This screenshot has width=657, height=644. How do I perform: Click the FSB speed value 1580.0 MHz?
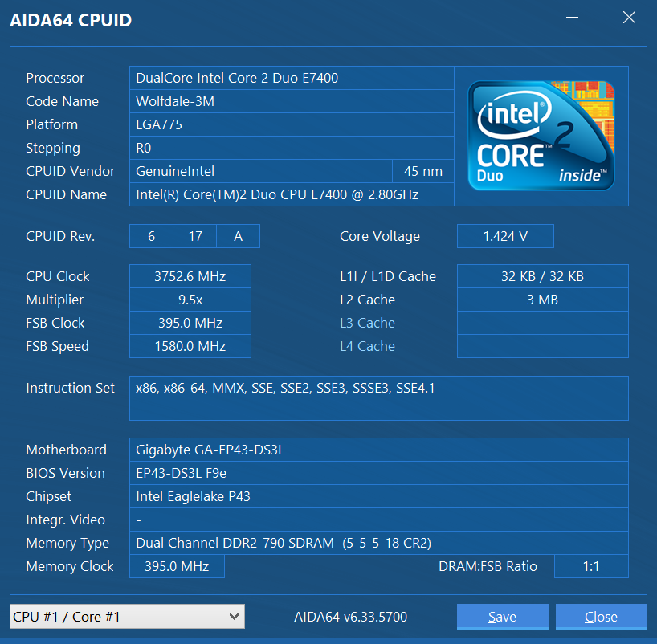[x=190, y=346]
